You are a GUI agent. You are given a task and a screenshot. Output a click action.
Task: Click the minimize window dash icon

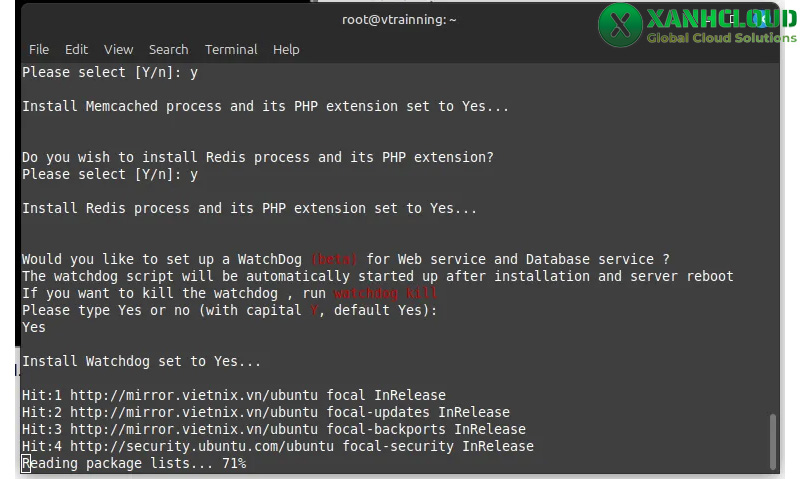point(708,21)
